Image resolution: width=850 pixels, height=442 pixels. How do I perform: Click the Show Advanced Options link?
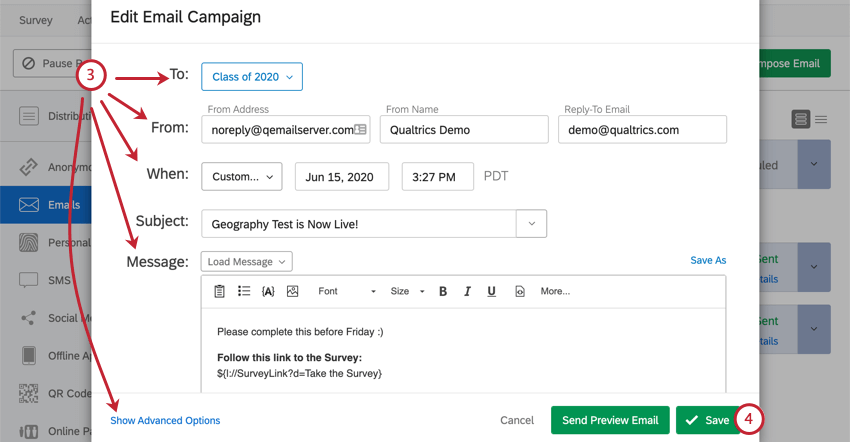coord(165,421)
